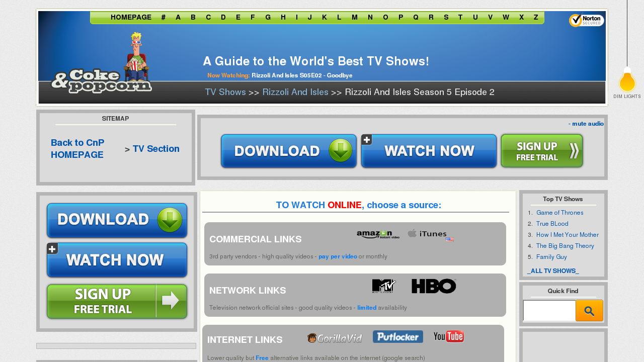Browse shows starting with F
This screenshot has height=362, width=644.
click(x=253, y=17)
